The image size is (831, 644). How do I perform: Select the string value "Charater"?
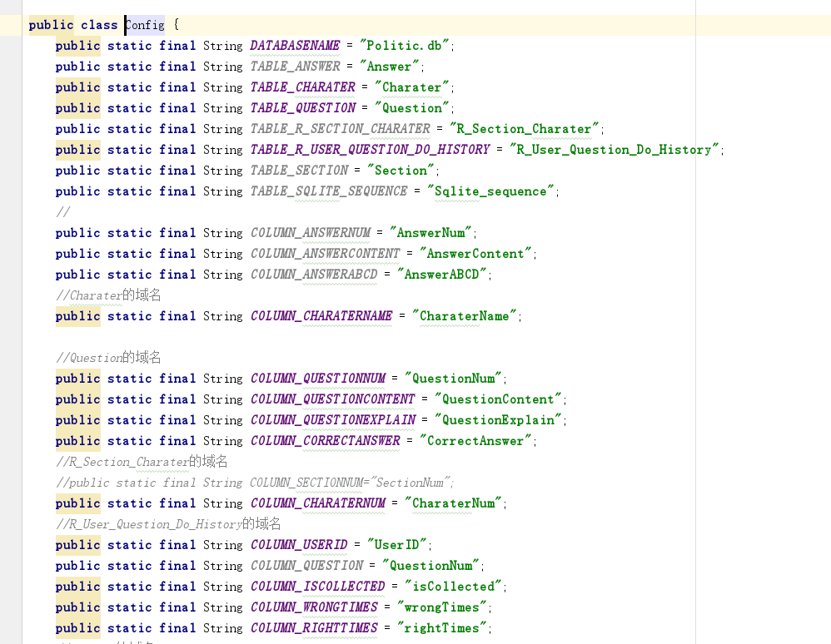(x=412, y=87)
